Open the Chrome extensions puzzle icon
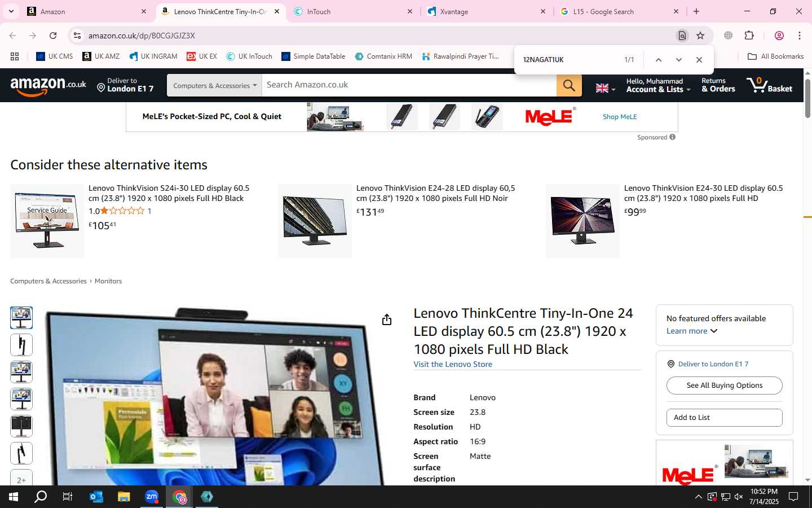This screenshot has width=812, height=508. point(749,36)
